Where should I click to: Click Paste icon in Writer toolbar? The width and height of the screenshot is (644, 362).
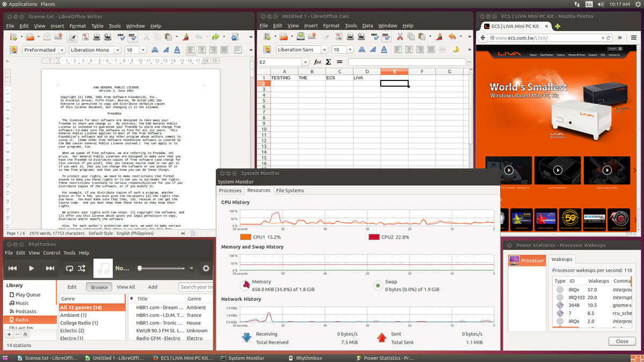(169, 36)
